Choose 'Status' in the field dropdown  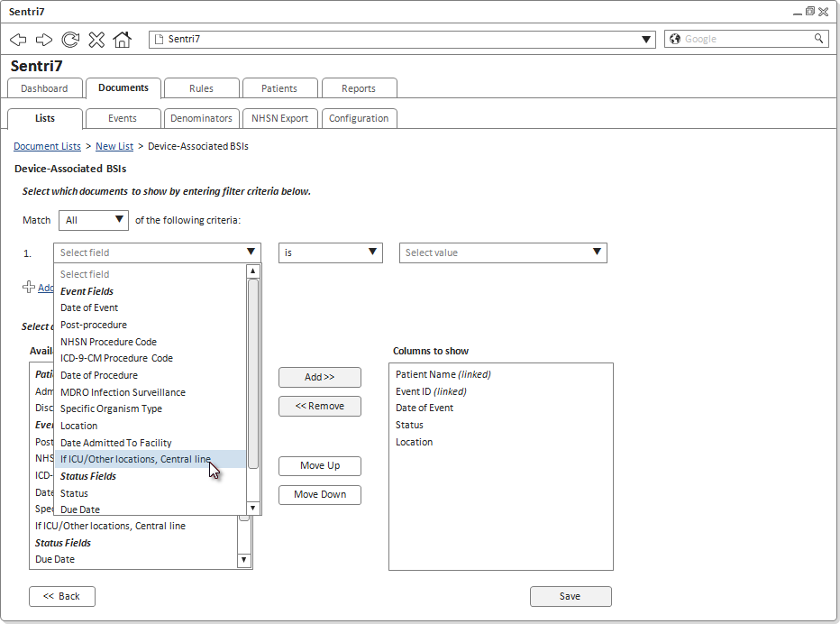pyautogui.click(x=150, y=493)
